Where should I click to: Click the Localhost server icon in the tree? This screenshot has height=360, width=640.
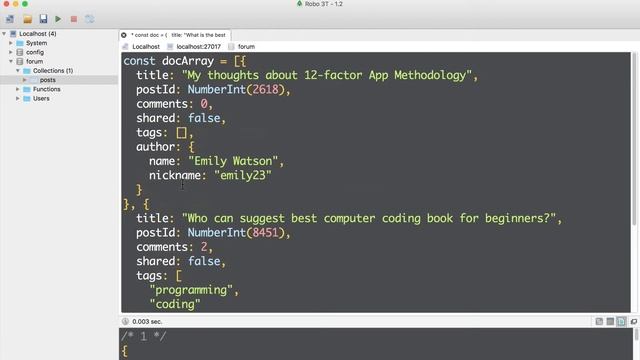click(13, 33)
